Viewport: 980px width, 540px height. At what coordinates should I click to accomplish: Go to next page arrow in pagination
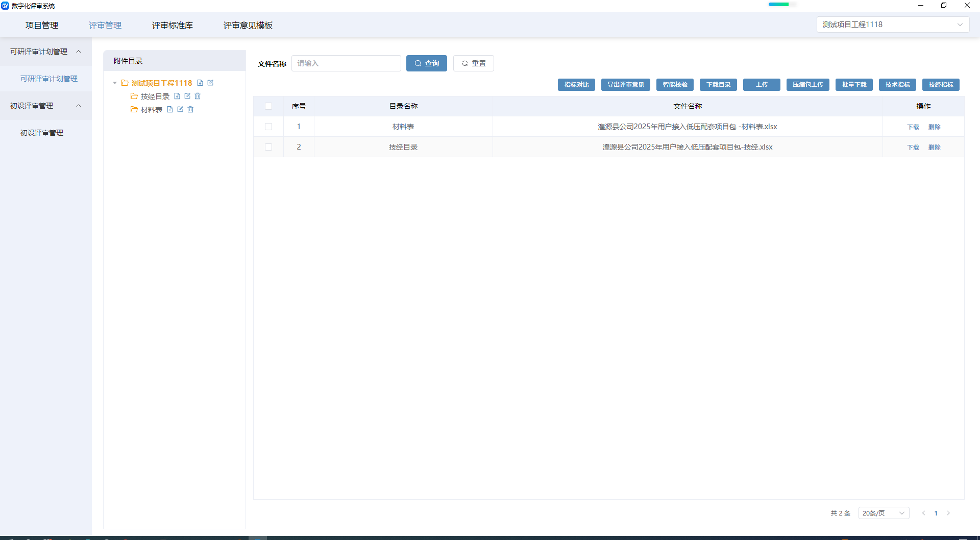948,513
